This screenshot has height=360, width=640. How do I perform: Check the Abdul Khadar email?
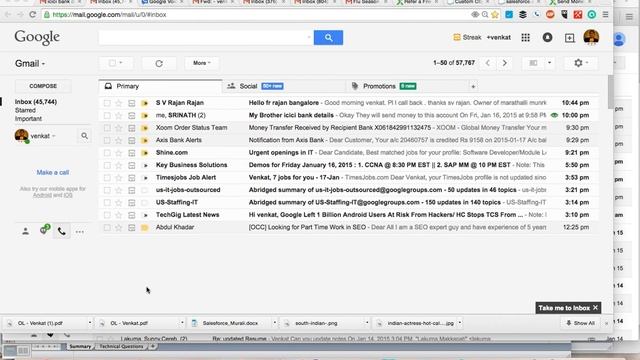107,227
